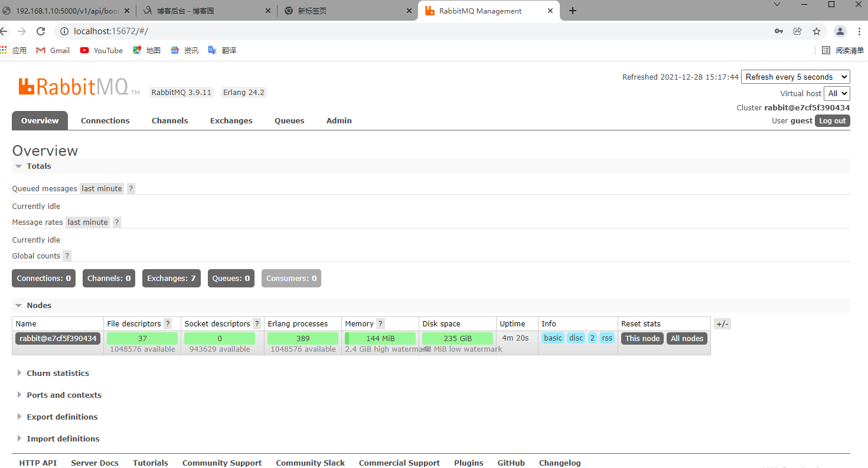868x468 pixels.
Task: Open a new tab with the plus icon
Action: 572,11
